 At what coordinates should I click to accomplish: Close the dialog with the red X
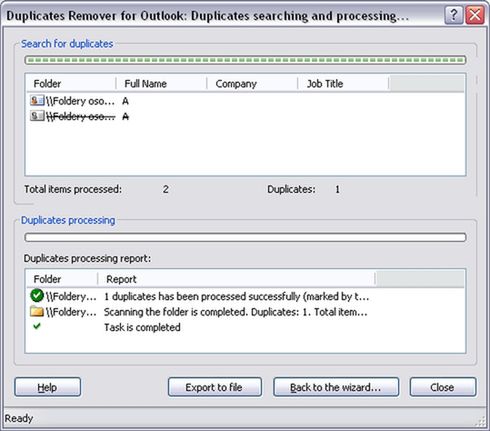coord(475,15)
